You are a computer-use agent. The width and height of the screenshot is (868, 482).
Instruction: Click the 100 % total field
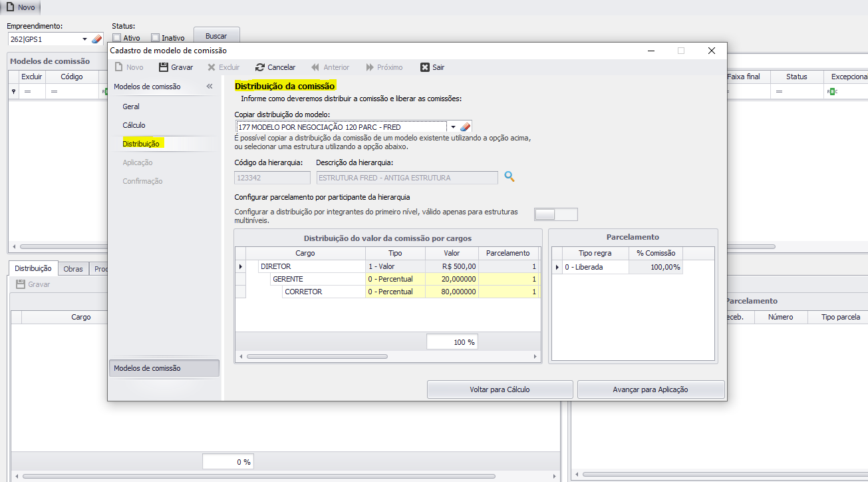pos(452,342)
